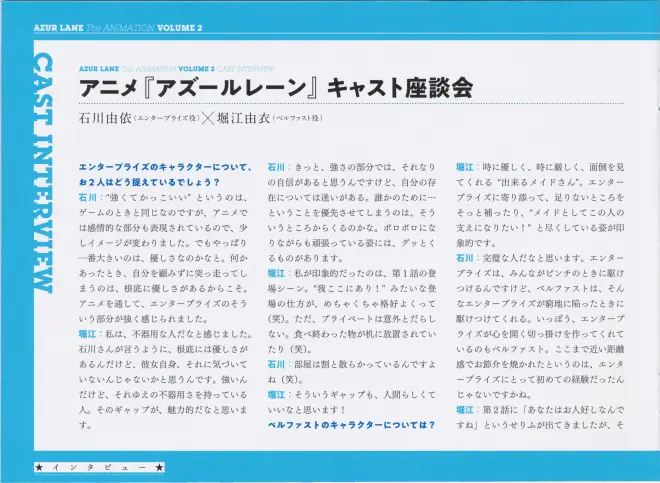Select the line "いう部分が強く感じられました。"
660x483 pixels.
pyautogui.click(x=143, y=319)
